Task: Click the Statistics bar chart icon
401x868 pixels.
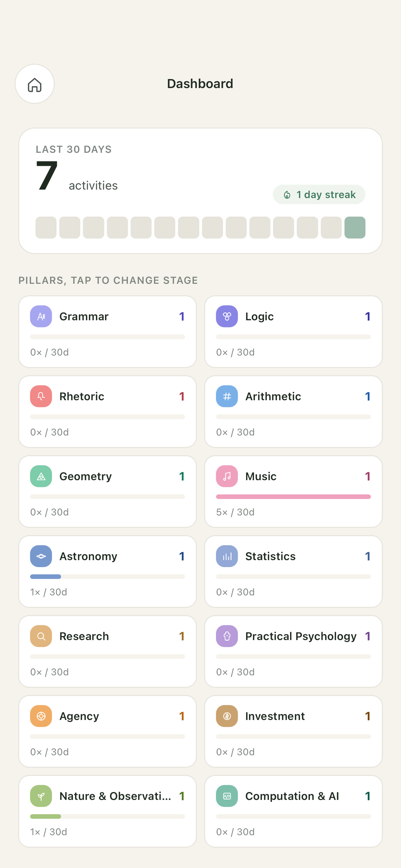Action: click(x=227, y=556)
